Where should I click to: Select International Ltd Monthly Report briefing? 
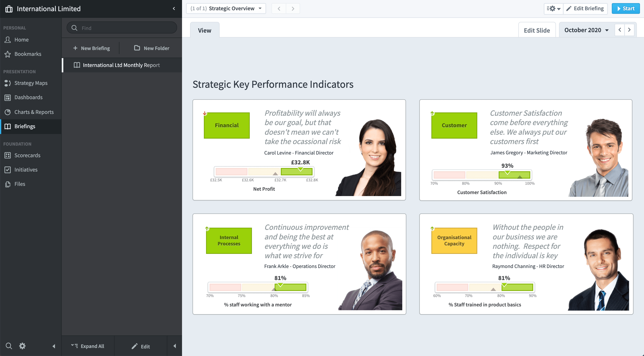(122, 65)
